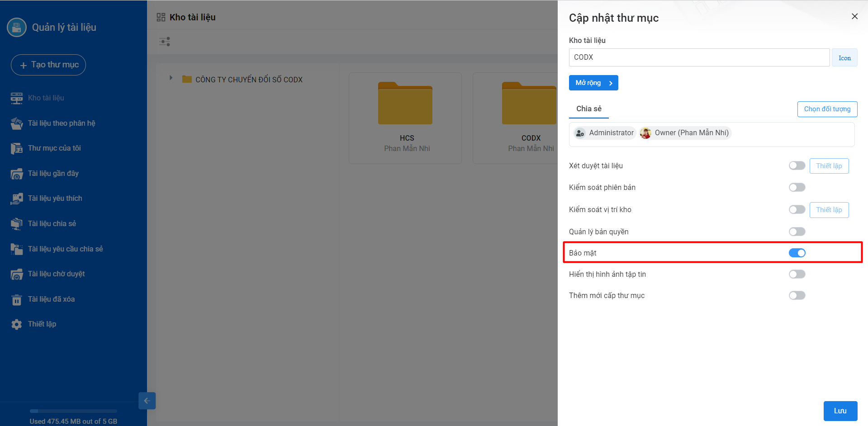Close the Cập nhật thư mục panel
Image resolution: width=868 pixels, height=426 pixels.
click(x=854, y=16)
